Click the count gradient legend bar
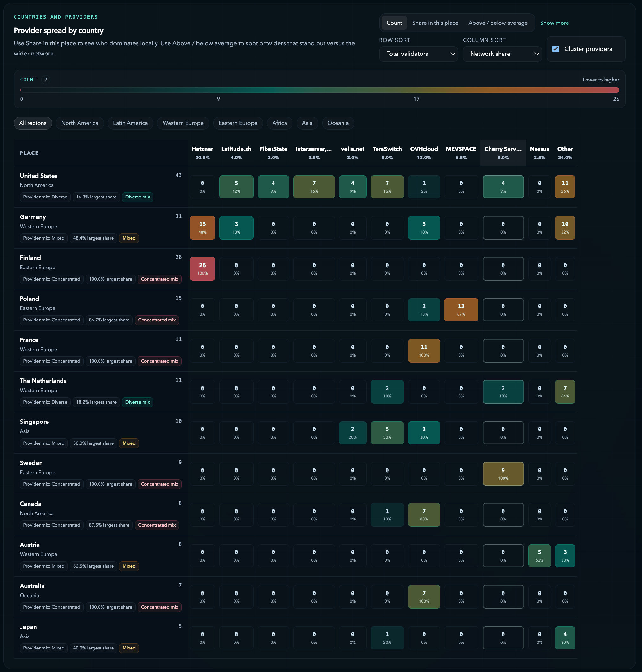The width and height of the screenshot is (642, 672). [320, 90]
